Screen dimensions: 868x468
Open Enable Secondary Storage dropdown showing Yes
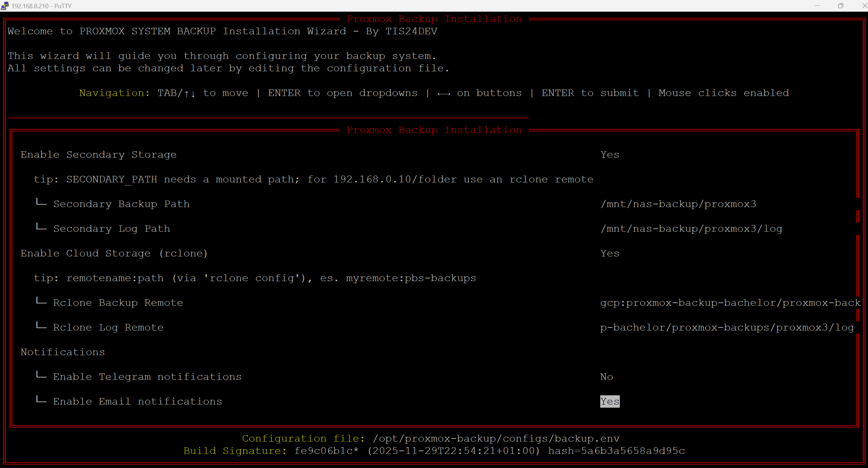610,155
